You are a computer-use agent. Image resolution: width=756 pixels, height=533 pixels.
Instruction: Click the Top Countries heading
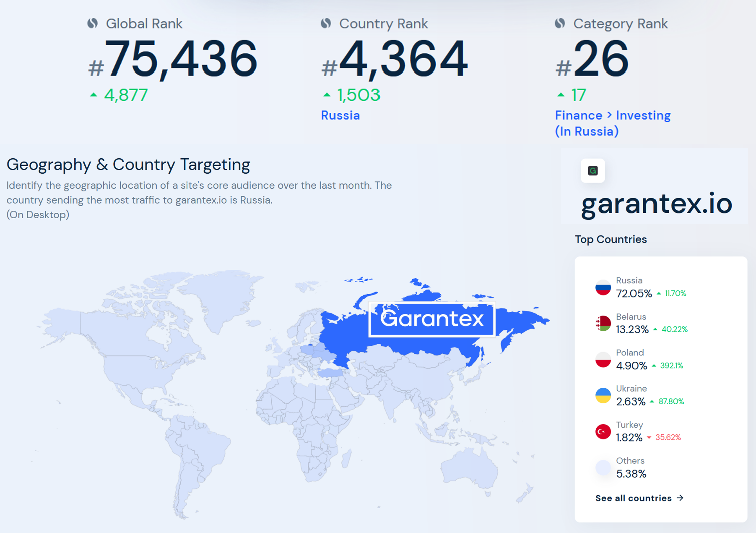(611, 239)
